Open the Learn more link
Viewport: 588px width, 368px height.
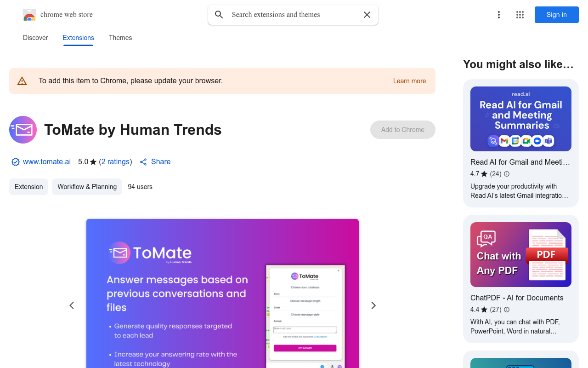[x=409, y=81]
